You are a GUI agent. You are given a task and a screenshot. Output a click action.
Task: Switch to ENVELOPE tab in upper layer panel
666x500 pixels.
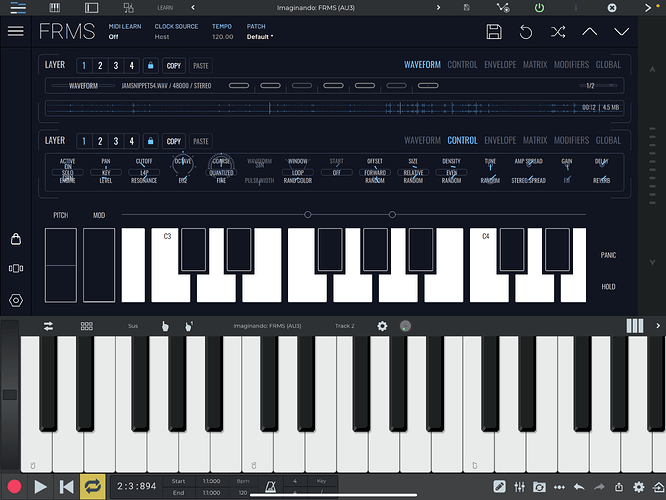pyautogui.click(x=500, y=65)
